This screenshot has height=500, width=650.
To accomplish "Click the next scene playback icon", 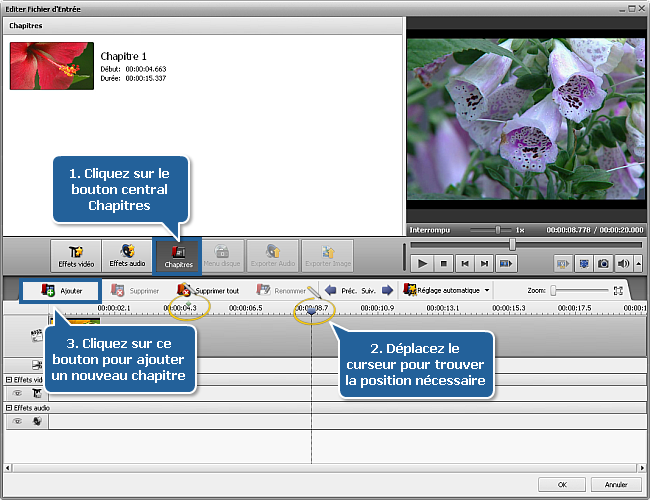I will [507, 264].
